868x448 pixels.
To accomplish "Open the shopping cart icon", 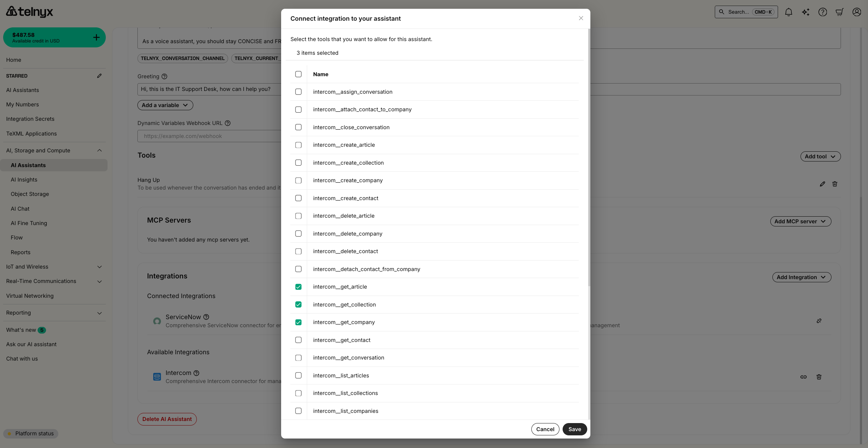I will point(839,12).
